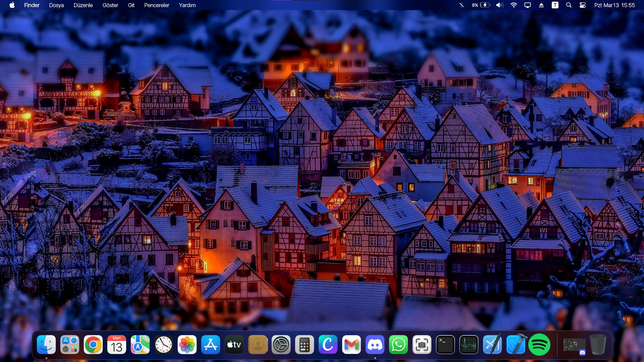Open Discord app in the dock

[375, 345]
